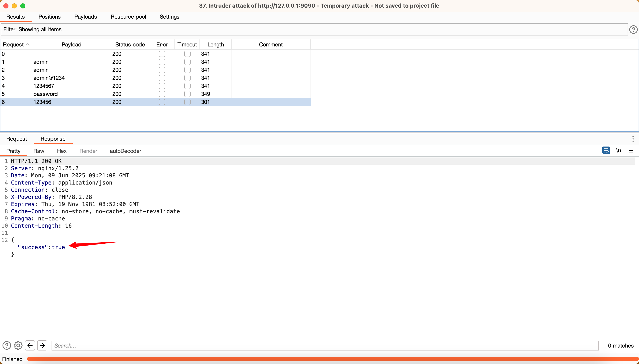Click the Pragma: no-cache header line
Screen dimensions: 639x364
pyautogui.click(x=38, y=219)
